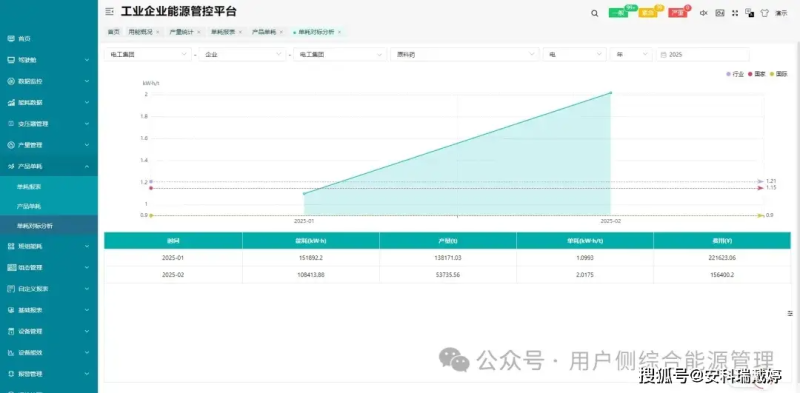The height and width of the screenshot is (393, 800).
Task: Collapse the 产品单耗 sidebar group chevron
Action: tap(87, 166)
